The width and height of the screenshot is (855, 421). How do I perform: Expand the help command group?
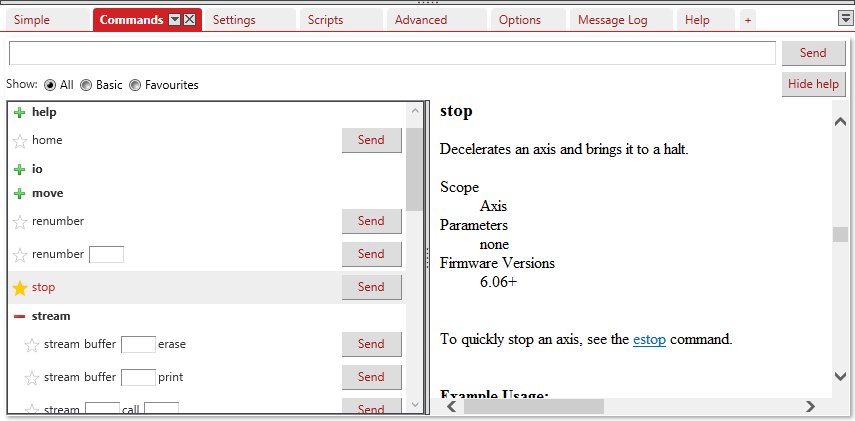[x=20, y=113]
